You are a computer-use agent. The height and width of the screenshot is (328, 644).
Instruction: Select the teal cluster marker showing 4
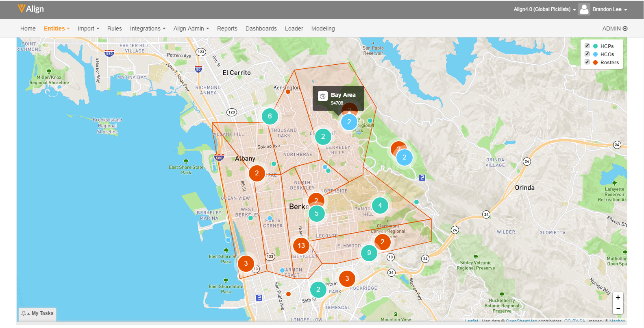click(380, 205)
